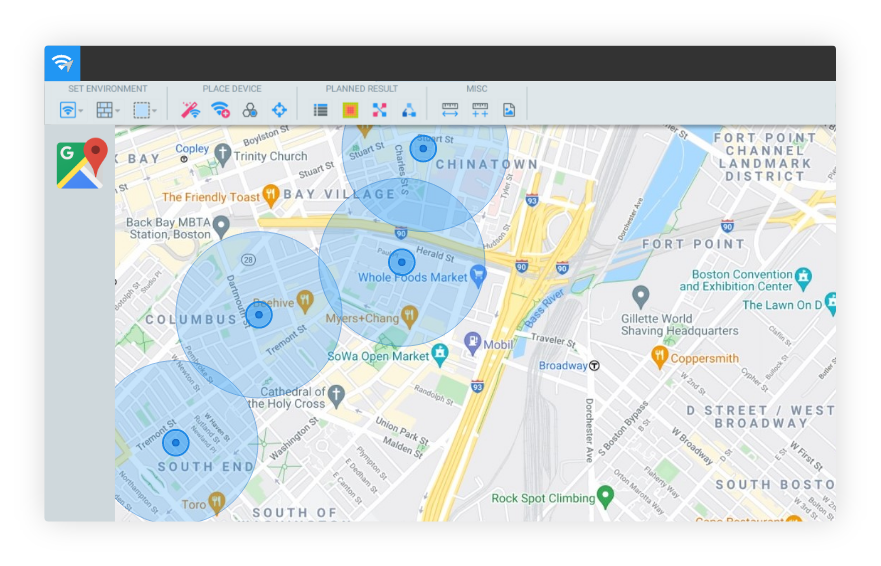
Task: Click the add access point icon
Action: coord(220,110)
